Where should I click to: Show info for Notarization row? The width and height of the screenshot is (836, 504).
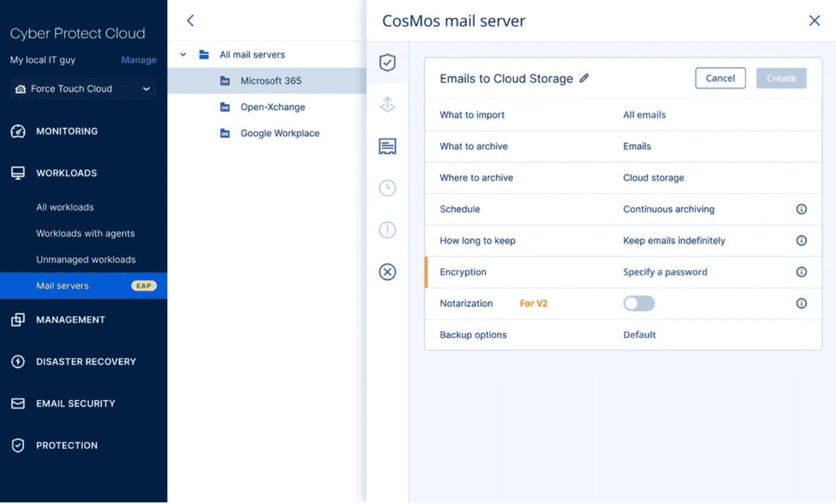coord(801,304)
